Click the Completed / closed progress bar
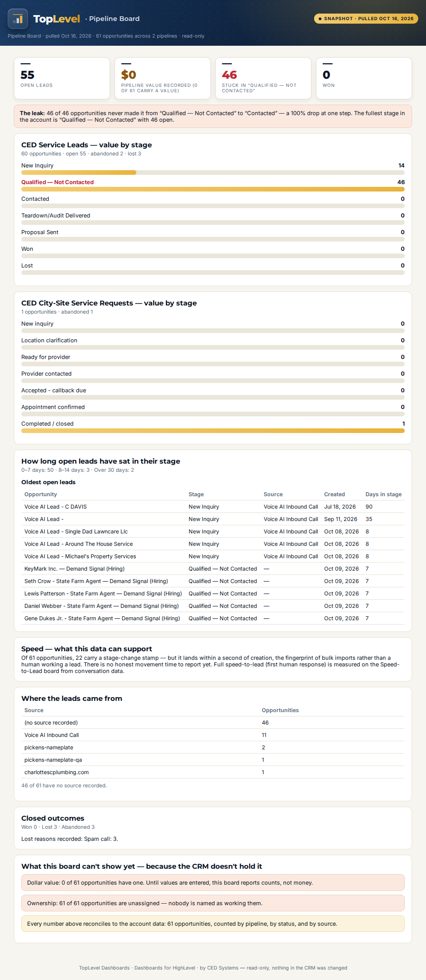 click(213, 431)
